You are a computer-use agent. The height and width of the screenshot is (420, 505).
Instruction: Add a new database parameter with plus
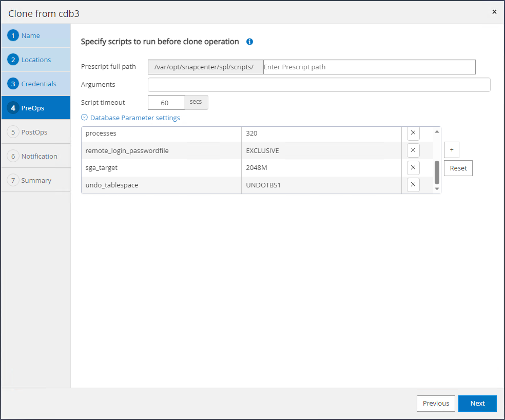point(451,150)
